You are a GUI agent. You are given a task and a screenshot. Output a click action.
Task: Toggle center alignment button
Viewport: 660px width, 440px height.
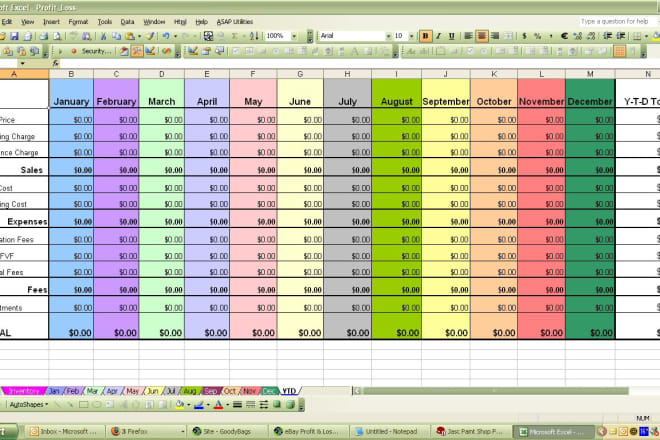tap(482, 36)
